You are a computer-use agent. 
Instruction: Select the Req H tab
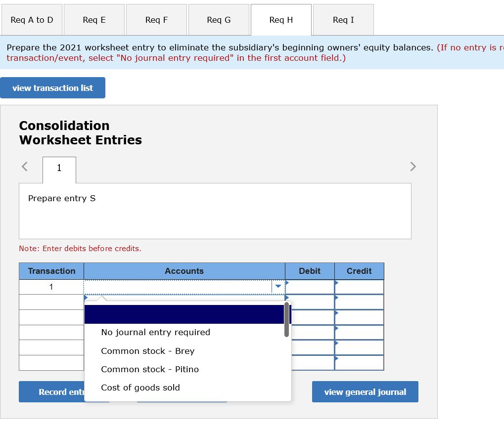tap(281, 20)
